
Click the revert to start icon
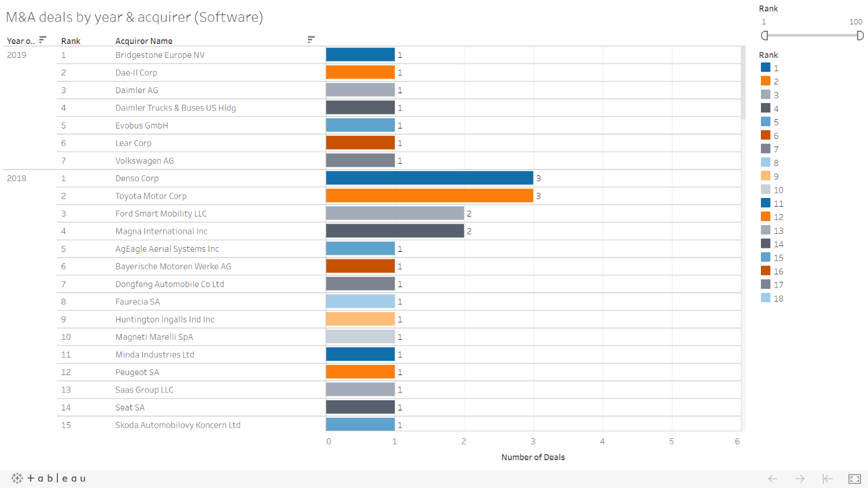pyautogui.click(x=827, y=479)
